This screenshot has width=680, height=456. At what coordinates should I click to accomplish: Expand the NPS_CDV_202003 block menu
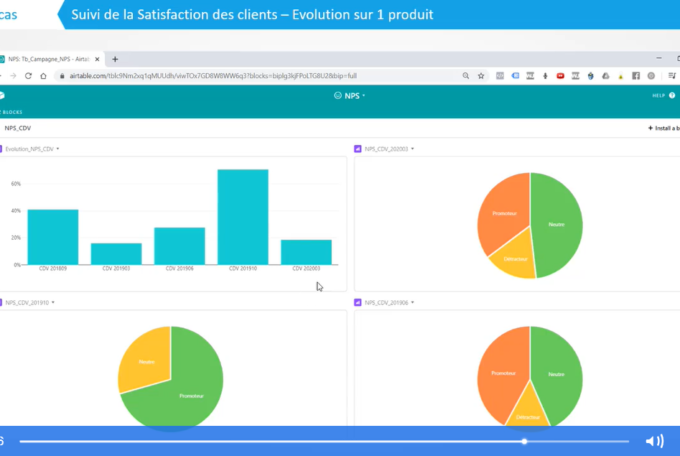pos(412,149)
